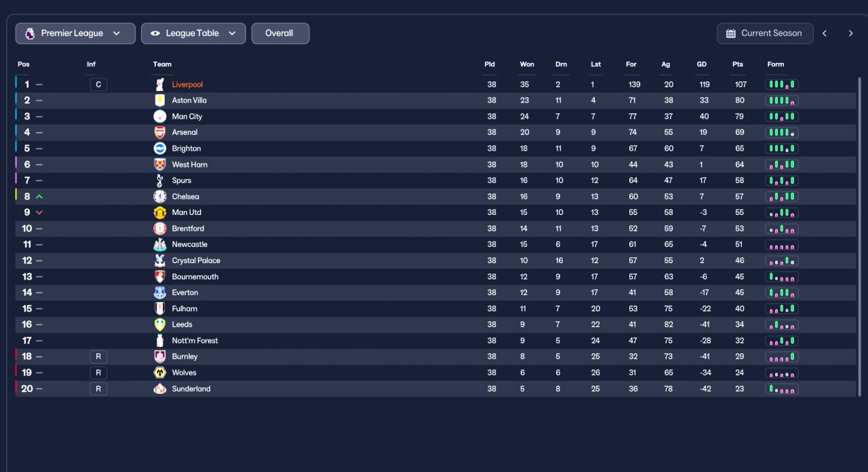Screen dimensions: 868x472
Task: Open the Liverpool team name link
Action: click(x=187, y=85)
